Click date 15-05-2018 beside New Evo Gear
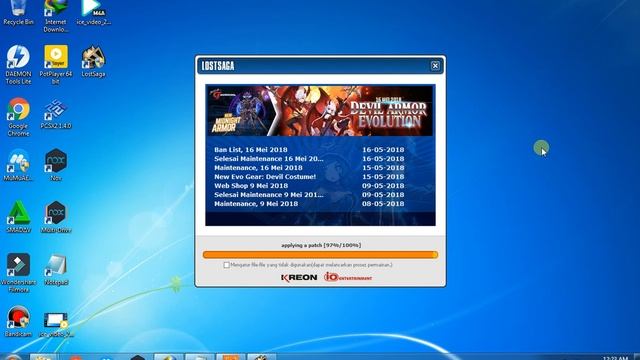This screenshot has height=360, width=640. point(383,177)
